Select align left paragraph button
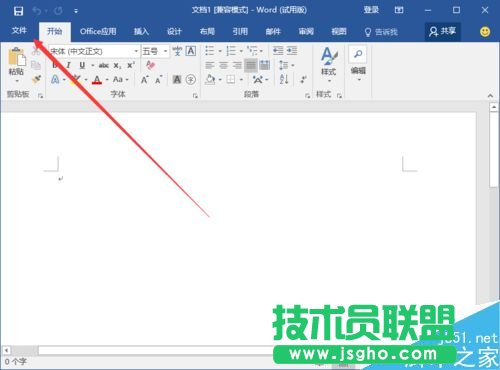This screenshot has width=500, height=370. click(x=210, y=65)
